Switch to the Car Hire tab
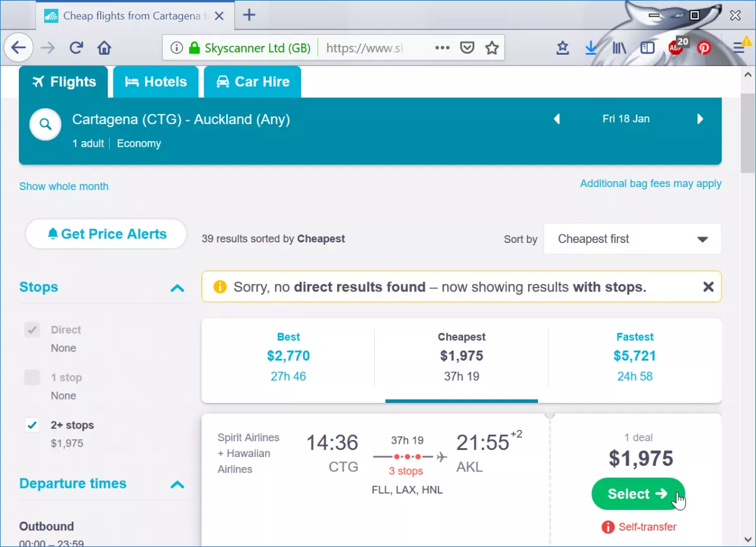This screenshot has height=547, width=756. pyautogui.click(x=253, y=82)
